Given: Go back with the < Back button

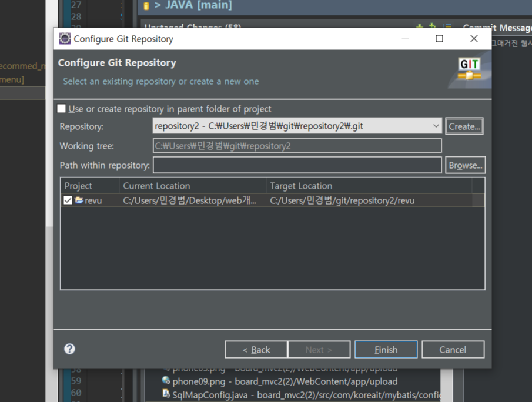Looking at the screenshot, I should (256, 350).
